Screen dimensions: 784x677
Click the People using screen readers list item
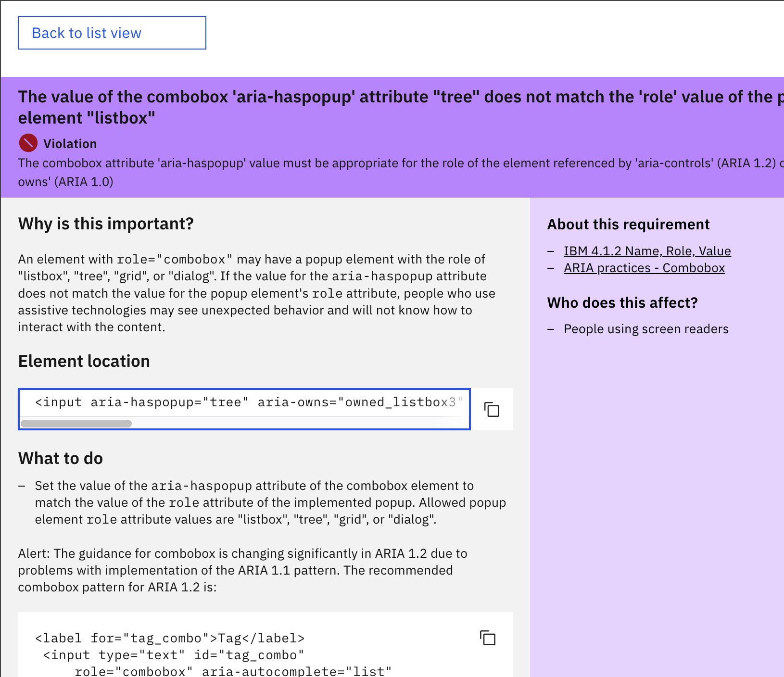tap(645, 329)
